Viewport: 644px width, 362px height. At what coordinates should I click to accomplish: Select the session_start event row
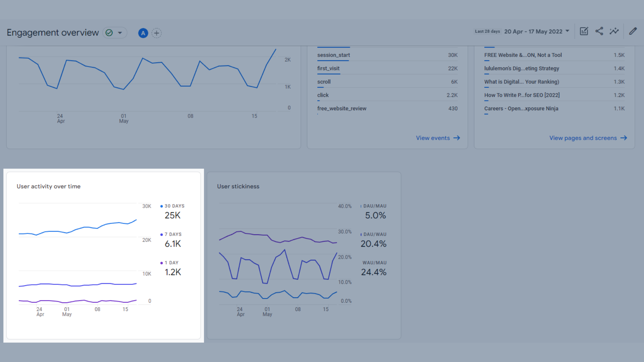click(333, 55)
